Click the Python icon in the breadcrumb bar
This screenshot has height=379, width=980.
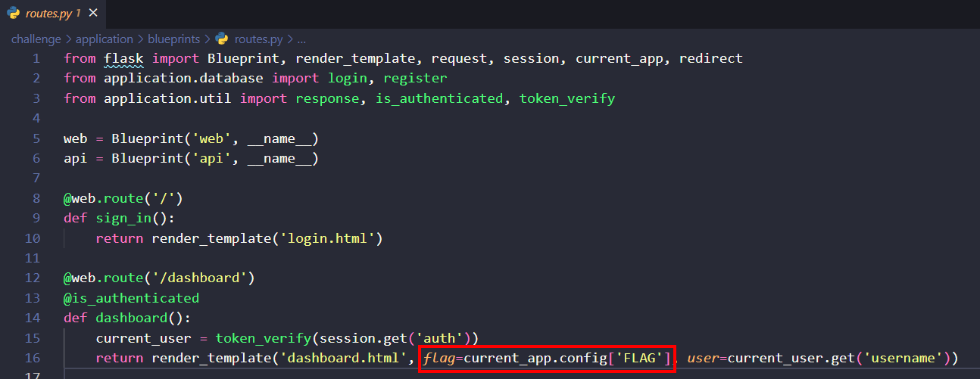pyautogui.click(x=222, y=39)
